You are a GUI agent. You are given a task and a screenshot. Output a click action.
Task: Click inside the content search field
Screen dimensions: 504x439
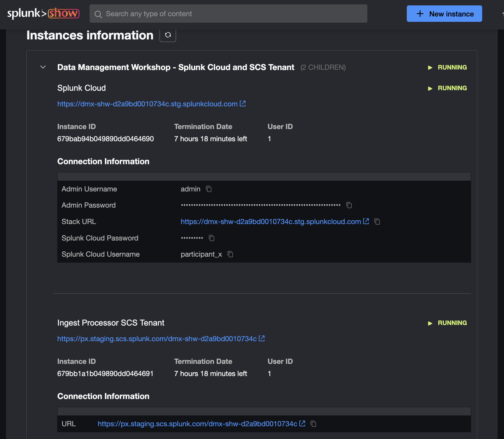tap(198, 14)
